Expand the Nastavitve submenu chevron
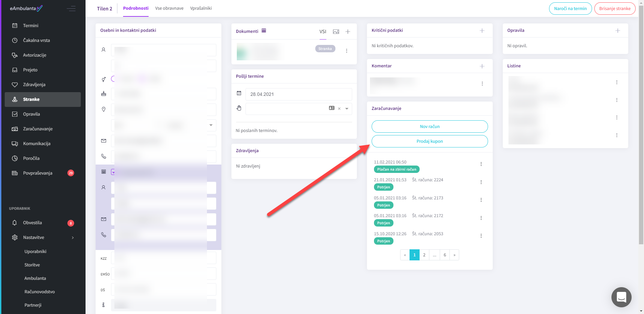The image size is (644, 314). click(73, 238)
